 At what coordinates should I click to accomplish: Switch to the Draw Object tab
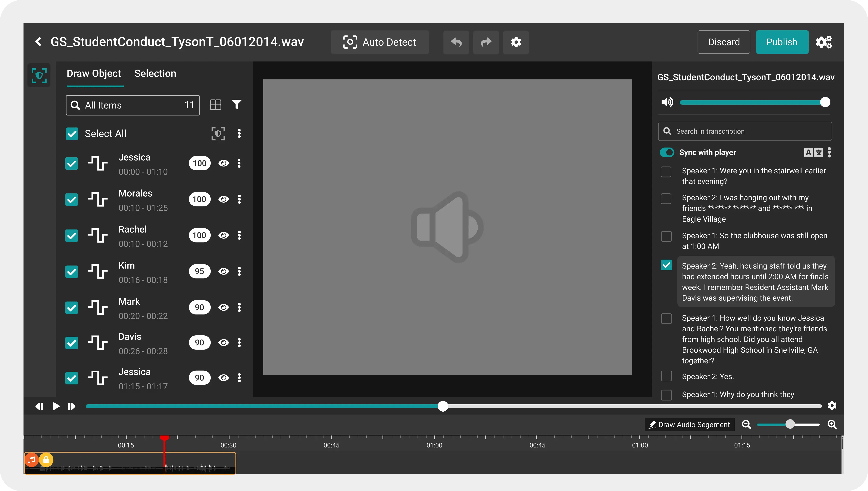(x=94, y=73)
